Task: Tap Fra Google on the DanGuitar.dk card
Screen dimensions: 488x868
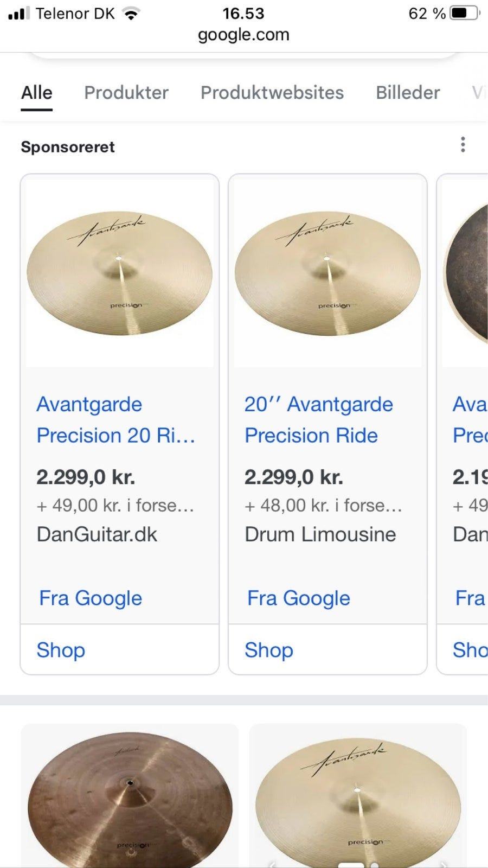Action: click(91, 598)
